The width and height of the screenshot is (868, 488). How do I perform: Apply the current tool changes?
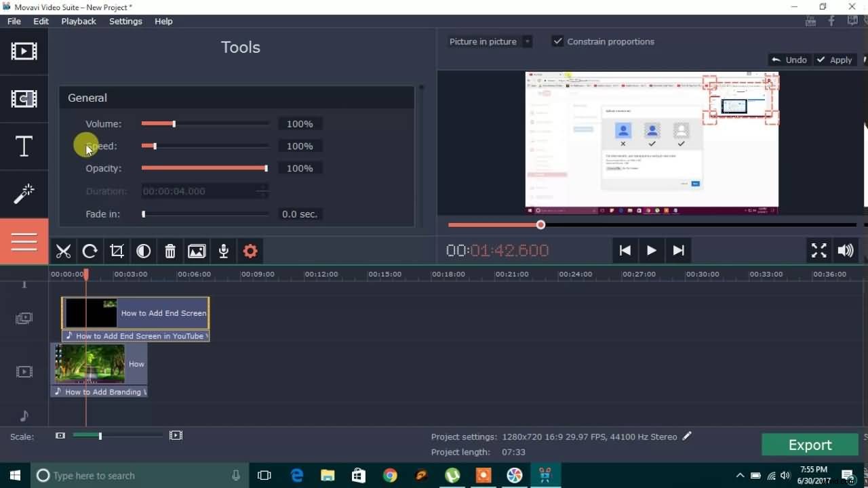point(835,60)
